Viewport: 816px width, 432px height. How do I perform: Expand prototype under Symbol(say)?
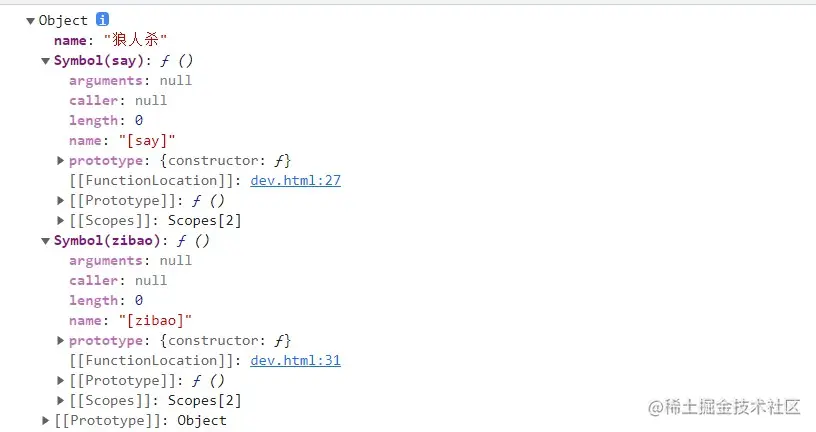61,161
